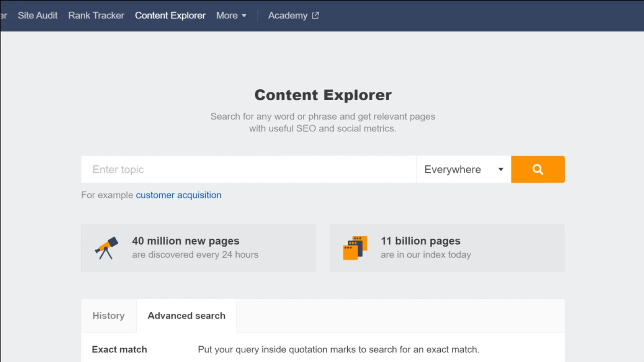Open Site Audit from the top navigation
644x362 pixels.
(37, 15)
